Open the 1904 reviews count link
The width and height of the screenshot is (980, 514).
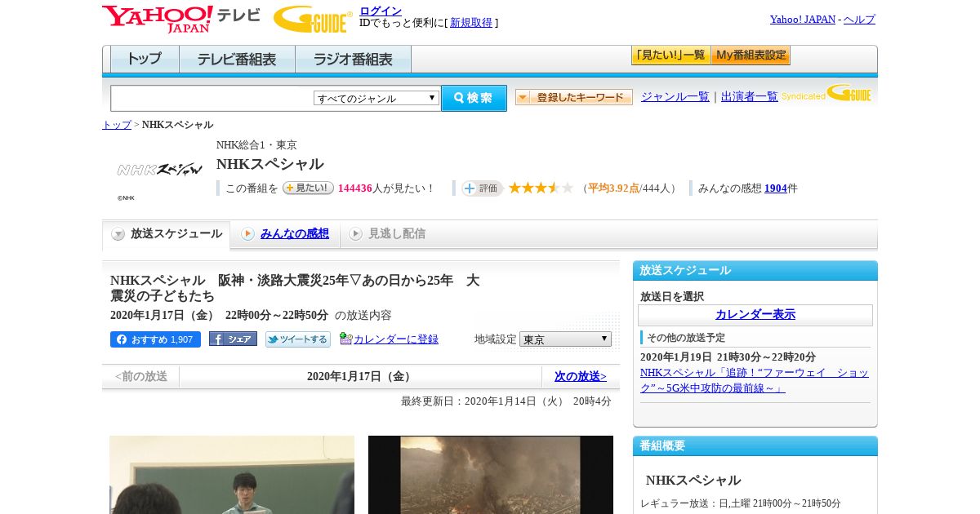point(776,188)
